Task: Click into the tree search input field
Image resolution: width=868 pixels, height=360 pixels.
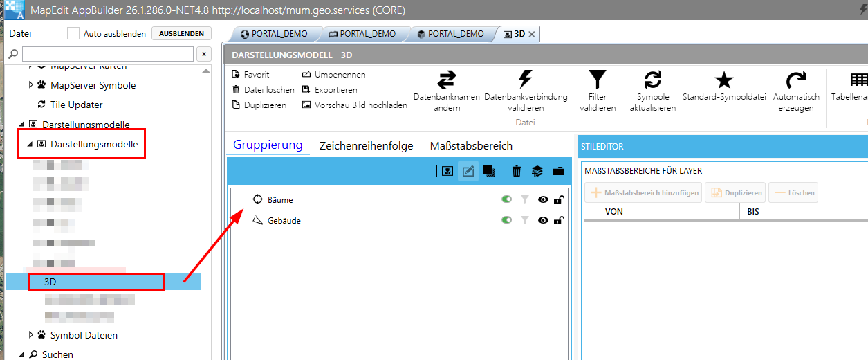Action: tap(108, 54)
